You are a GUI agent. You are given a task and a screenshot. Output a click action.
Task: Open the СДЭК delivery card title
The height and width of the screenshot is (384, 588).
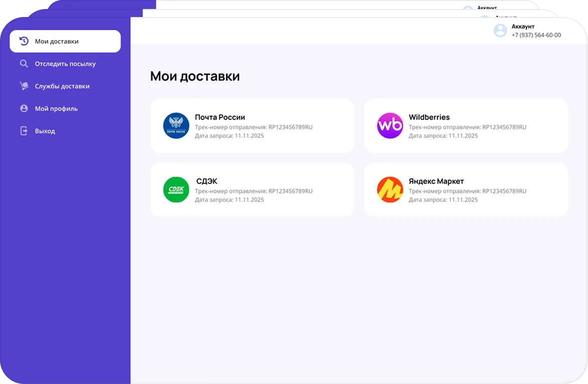tap(207, 181)
